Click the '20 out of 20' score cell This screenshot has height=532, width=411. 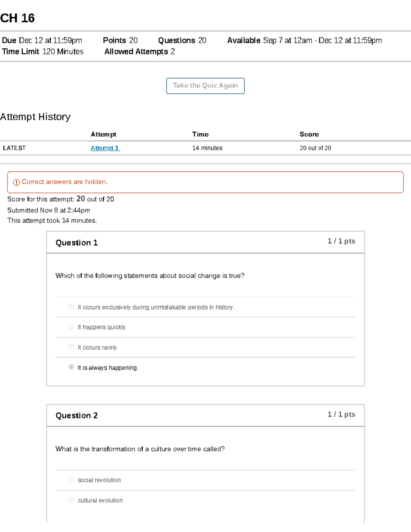[315, 148]
